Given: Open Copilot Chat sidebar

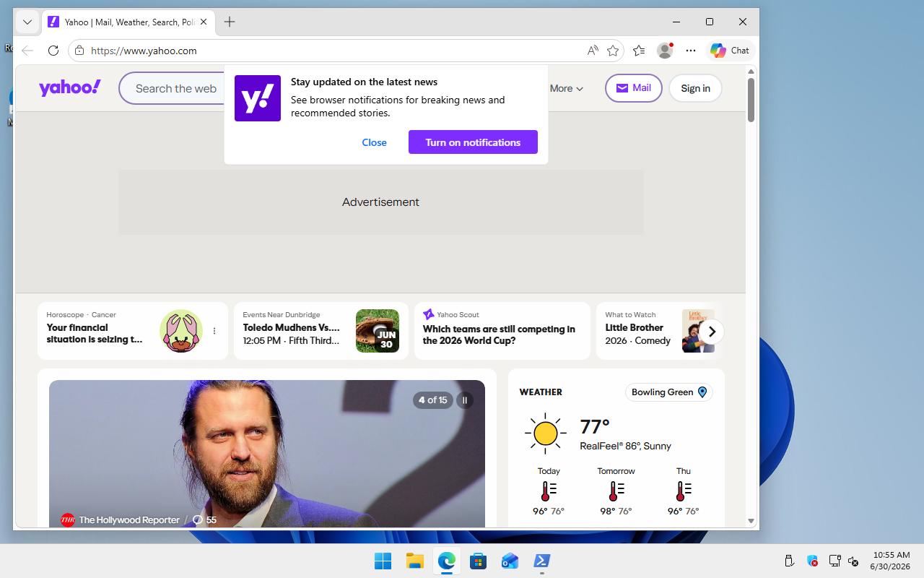Looking at the screenshot, I should (730, 51).
